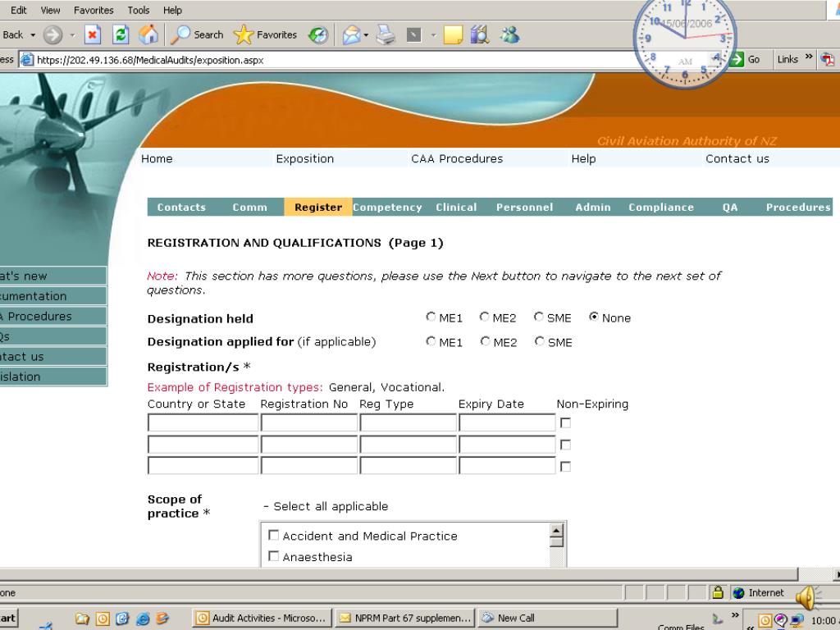Expand the Back button history dropdown

[x=33, y=35]
